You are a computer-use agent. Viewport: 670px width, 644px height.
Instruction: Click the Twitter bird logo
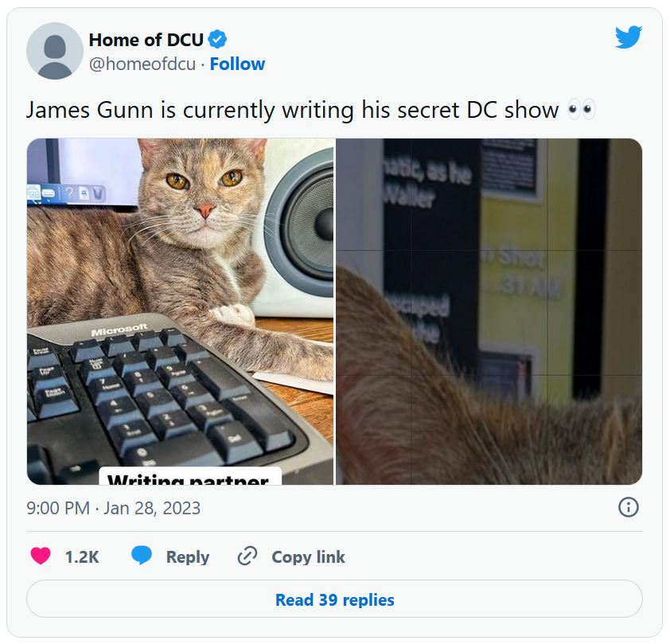[629, 37]
